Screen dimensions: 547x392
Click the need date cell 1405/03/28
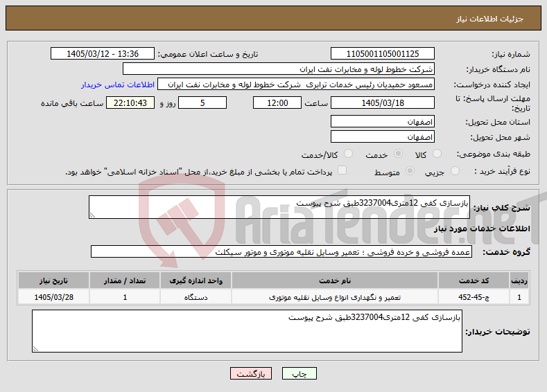coord(53,297)
